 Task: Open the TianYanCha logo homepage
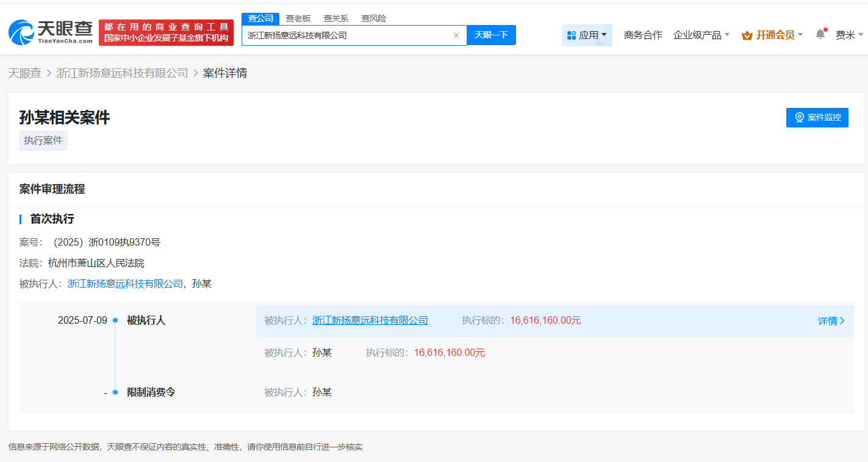[51, 32]
